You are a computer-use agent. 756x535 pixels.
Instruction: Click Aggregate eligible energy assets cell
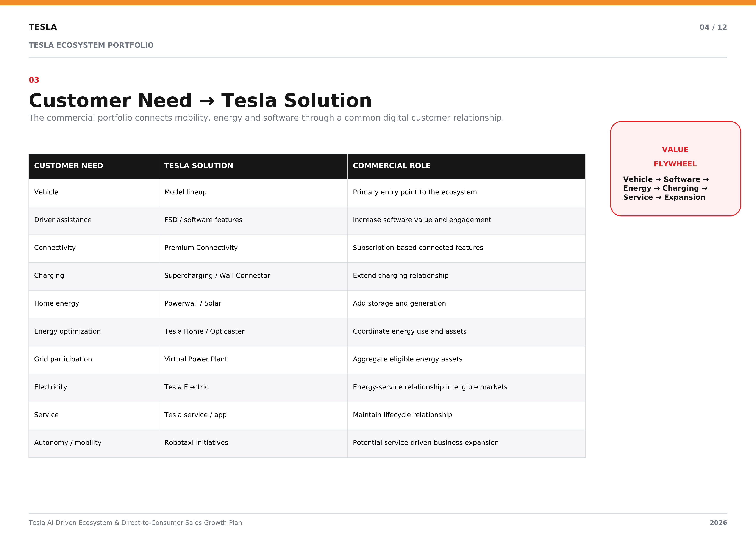coord(466,360)
